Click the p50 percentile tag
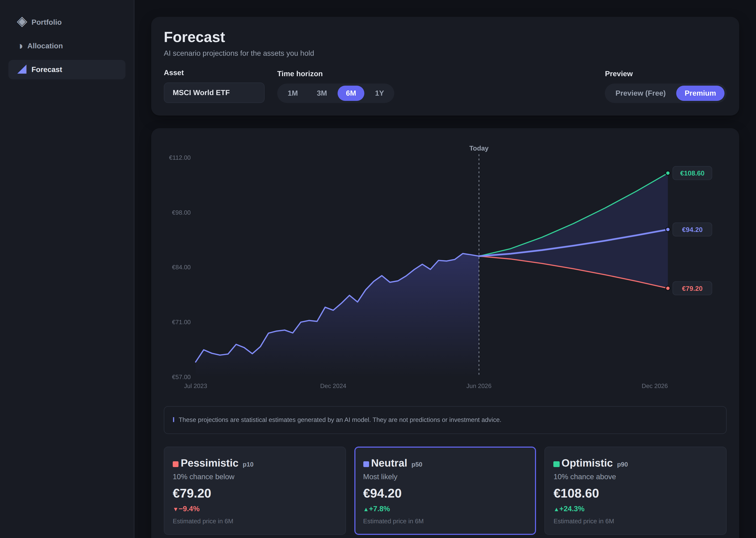The height and width of the screenshot is (538, 756). [417, 465]
